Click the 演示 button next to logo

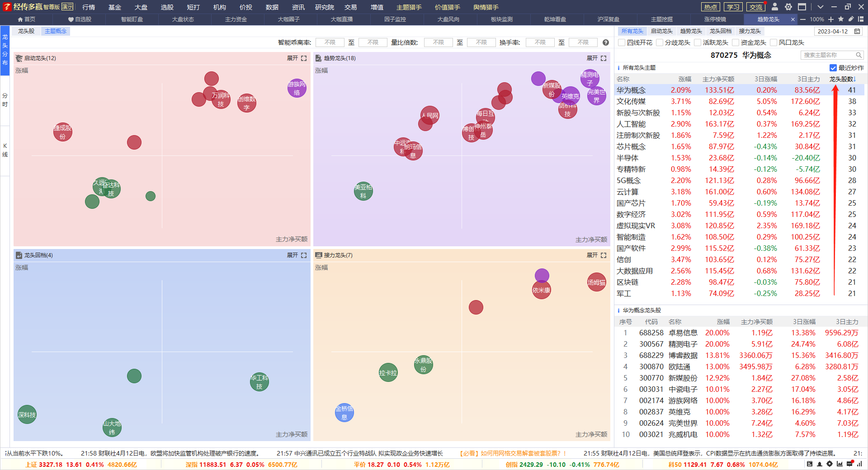67,7
